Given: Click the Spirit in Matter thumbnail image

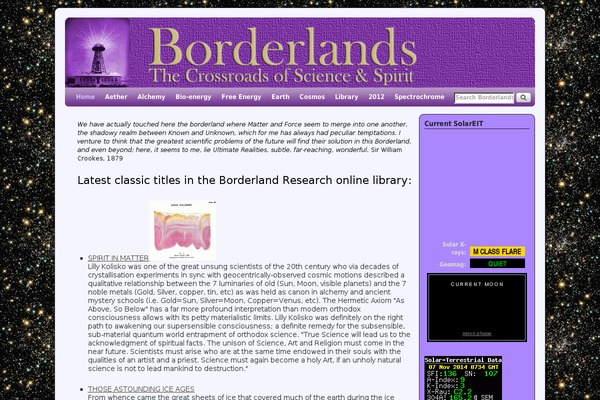Looking at the screenshot, I should pos(183,230).
